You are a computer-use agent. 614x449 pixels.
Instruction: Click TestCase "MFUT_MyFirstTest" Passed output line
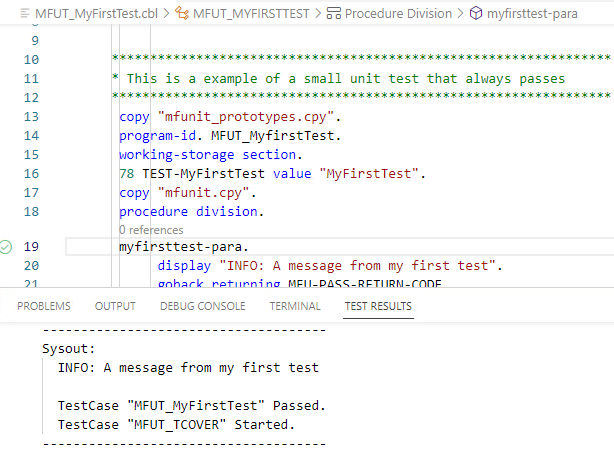(x=191, y=406)
